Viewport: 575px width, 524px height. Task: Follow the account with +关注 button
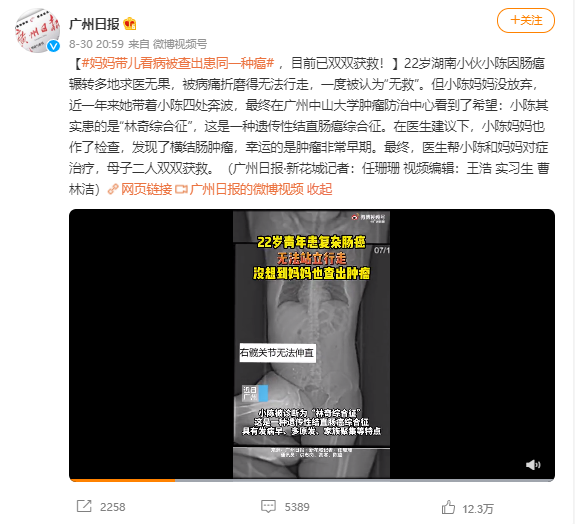(x=525, y=21)
